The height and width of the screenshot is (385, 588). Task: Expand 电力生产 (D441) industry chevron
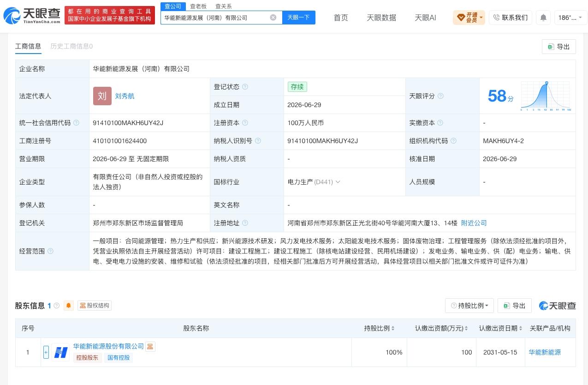338,182
